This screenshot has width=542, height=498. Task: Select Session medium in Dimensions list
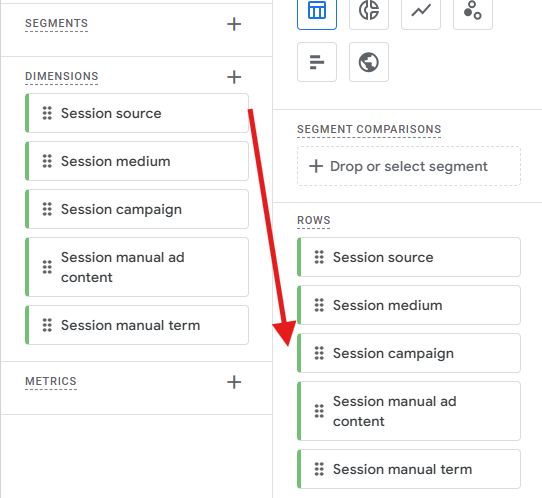click(x=137, y=161)
